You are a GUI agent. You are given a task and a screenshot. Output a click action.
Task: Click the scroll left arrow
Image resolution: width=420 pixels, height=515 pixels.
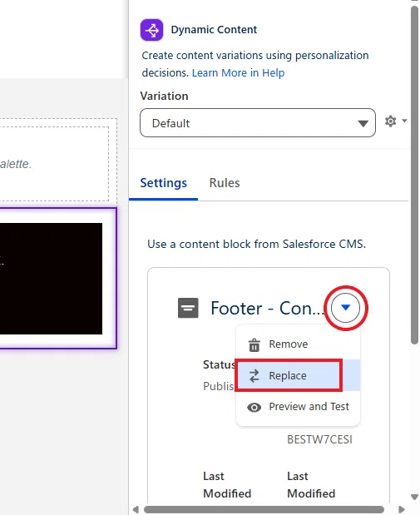pos(136,509)
